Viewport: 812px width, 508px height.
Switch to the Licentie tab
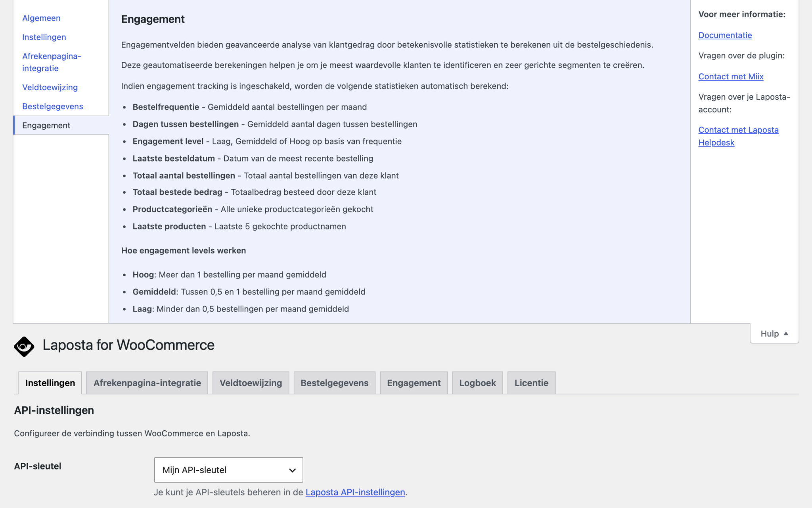point(531,383)
